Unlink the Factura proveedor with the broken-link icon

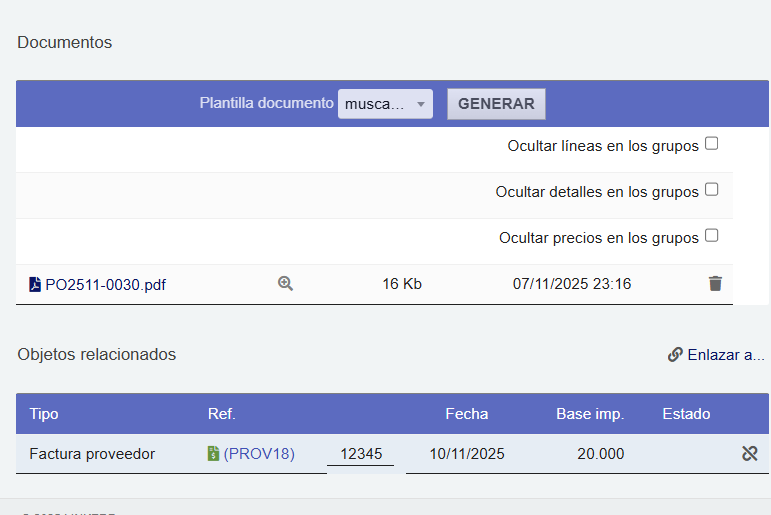coord(750,453)
